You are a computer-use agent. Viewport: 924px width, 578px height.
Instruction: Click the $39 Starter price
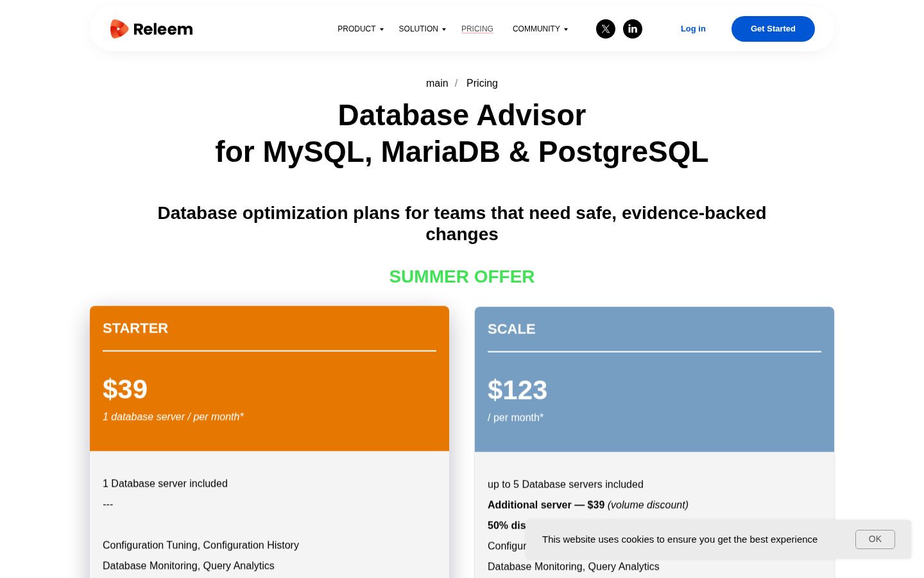click(x=125, y=389)
